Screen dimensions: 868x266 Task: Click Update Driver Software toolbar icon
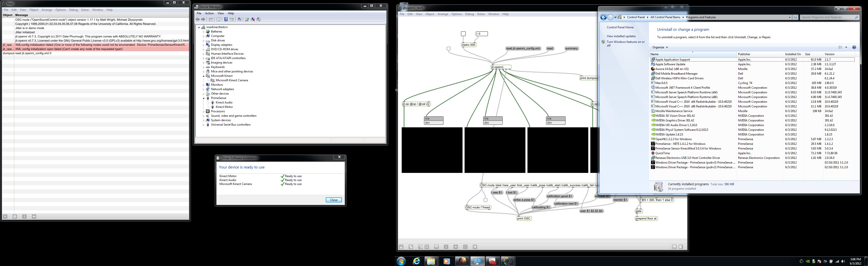[x=247, y=19]
